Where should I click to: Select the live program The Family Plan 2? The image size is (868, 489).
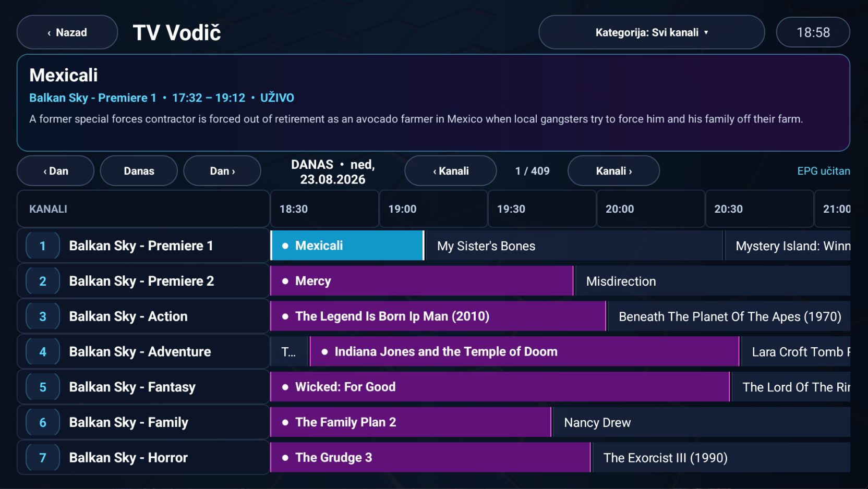(x=411, y=422)
